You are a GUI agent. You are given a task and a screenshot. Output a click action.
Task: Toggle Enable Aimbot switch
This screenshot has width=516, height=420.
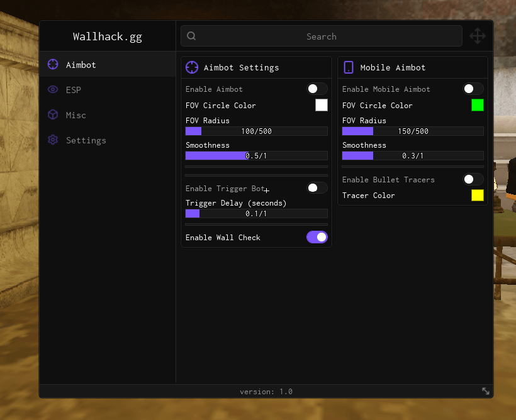point(317,89)
